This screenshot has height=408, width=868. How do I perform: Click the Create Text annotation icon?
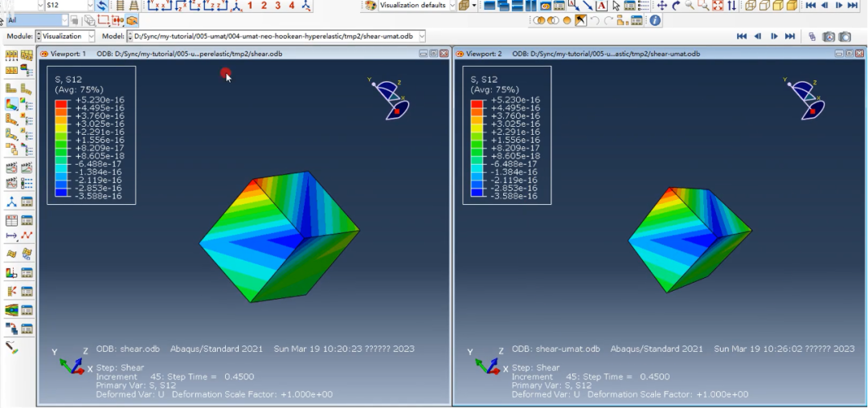(600, 6)
